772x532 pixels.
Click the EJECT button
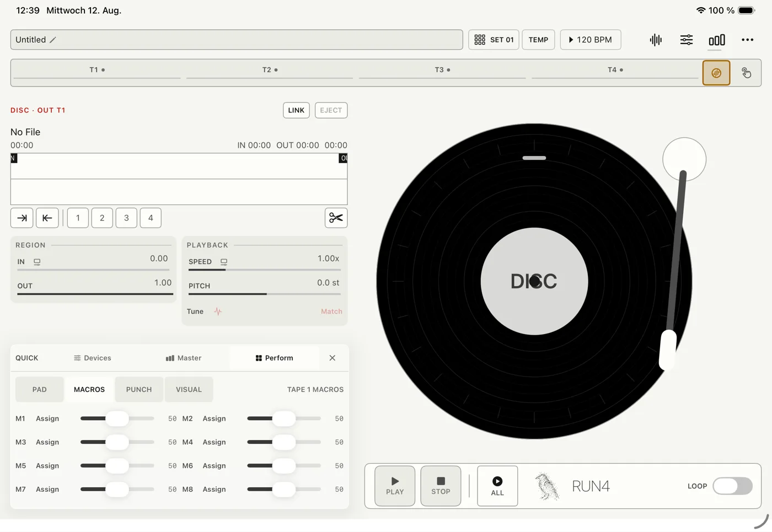[x=331, y=110]
